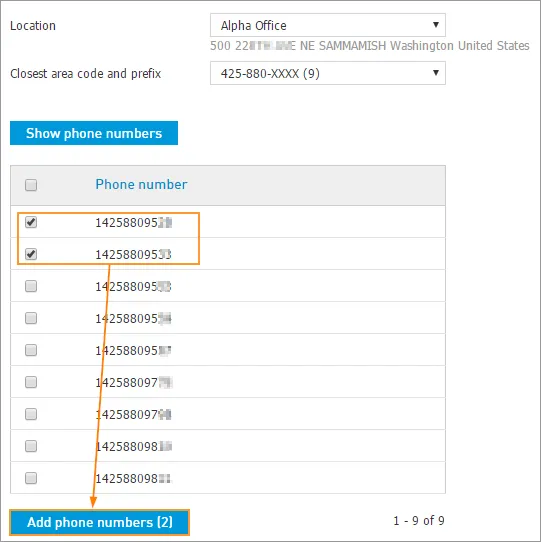Click the '1 - 9 of 9' pagination text

coord(419,521)
